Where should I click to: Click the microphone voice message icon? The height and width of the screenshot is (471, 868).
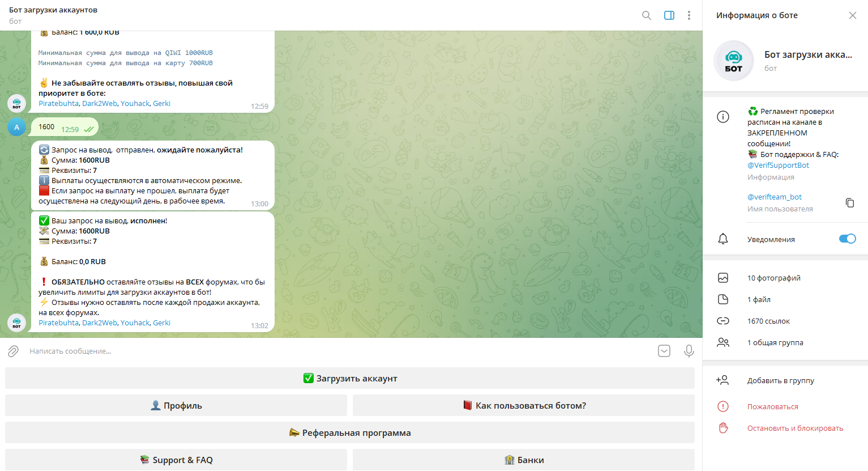point(689,351)
